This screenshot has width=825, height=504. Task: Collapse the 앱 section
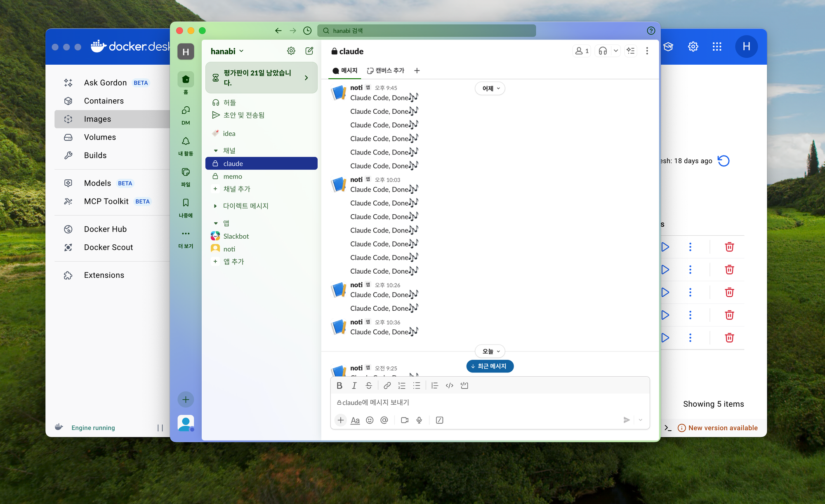[216, 223]
